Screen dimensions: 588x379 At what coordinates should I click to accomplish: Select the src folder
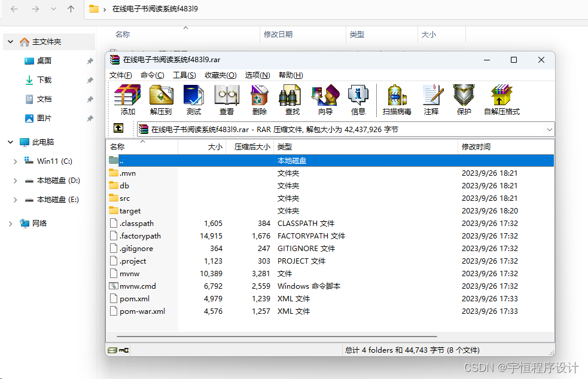click(x=330, y=198)
